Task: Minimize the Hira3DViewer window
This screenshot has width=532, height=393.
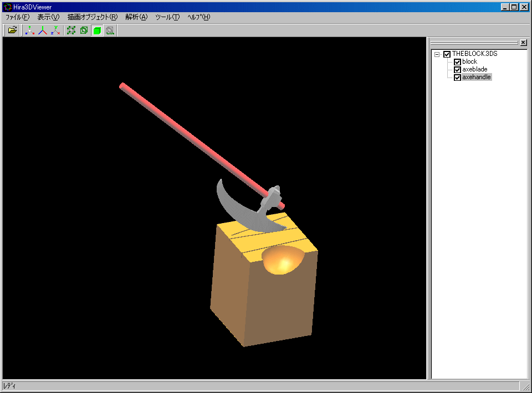Action: pos(505,7)
